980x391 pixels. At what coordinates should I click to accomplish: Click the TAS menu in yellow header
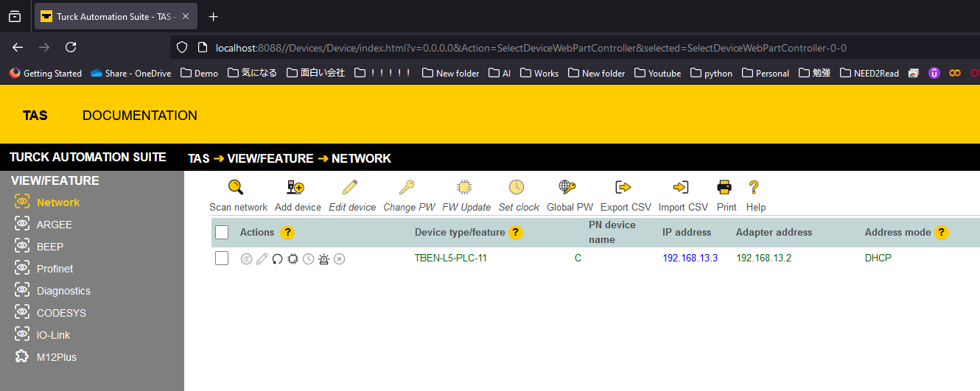pos(35,116)
